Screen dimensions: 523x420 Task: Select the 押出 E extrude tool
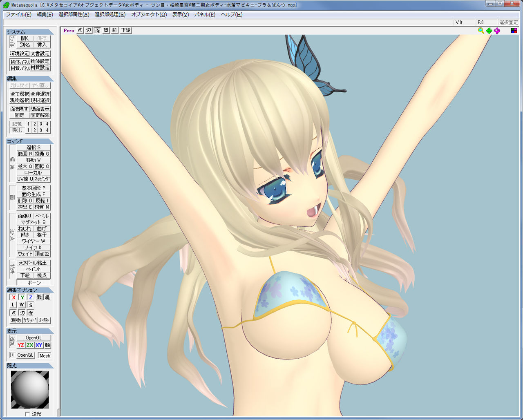point(25,207)
